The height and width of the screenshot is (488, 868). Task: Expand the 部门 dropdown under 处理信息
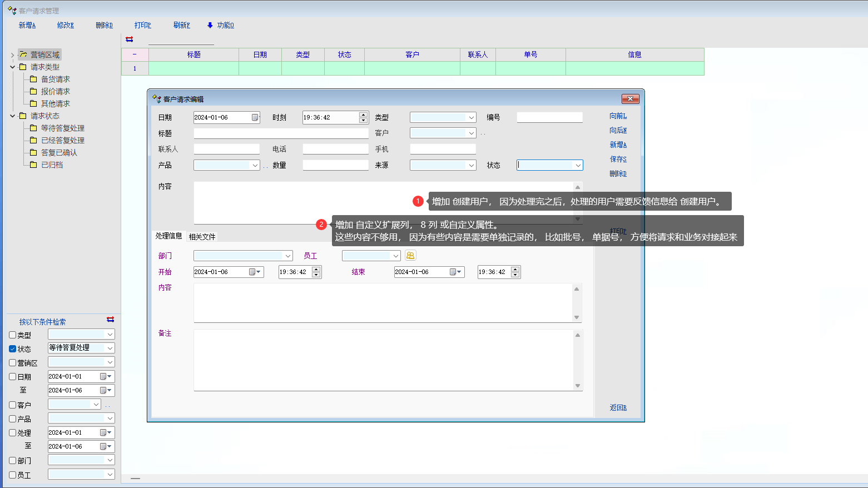[x=288, y=256]
